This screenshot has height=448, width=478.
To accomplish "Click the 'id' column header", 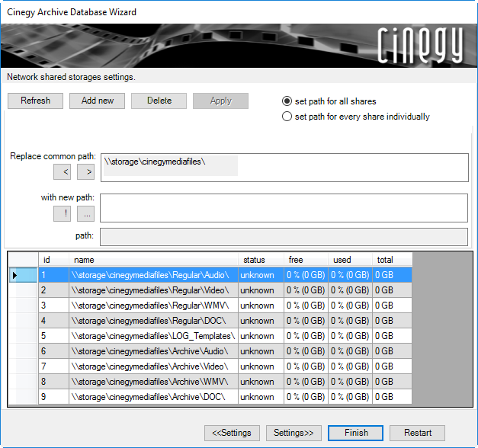I will 53,260.
